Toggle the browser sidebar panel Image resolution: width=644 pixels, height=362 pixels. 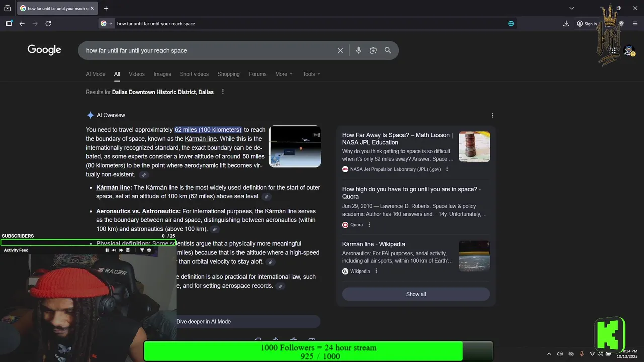[x=9, y=23]
